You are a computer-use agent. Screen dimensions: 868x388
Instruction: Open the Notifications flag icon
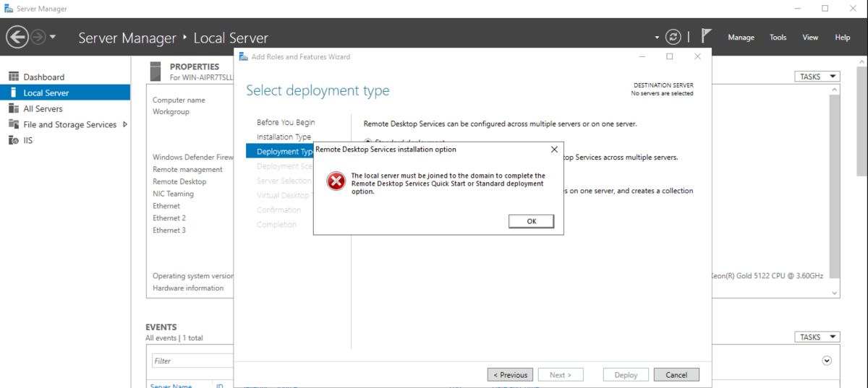pos(707,36)
